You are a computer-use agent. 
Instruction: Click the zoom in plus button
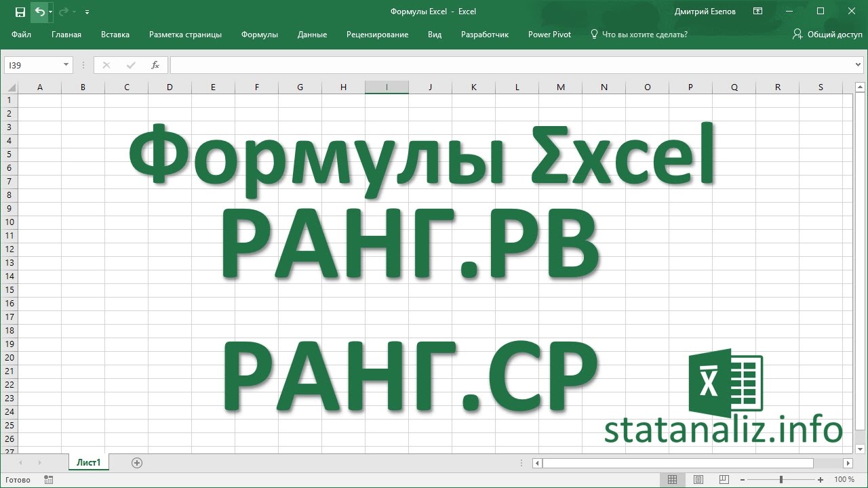pyautogui.click(x=821, y=480)
